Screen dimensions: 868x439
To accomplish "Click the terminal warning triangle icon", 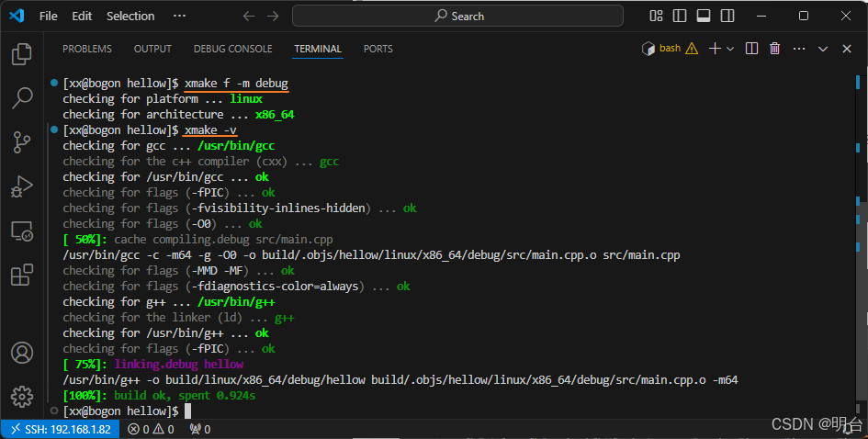I will pos(692,49).
